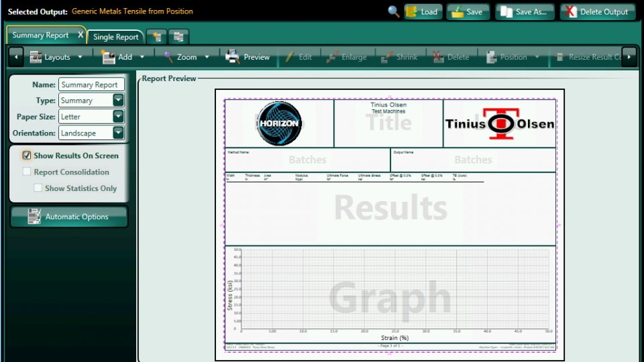Click the Zoom tool
The height and width of the screenshot is (362, 644).
(180, 57)
